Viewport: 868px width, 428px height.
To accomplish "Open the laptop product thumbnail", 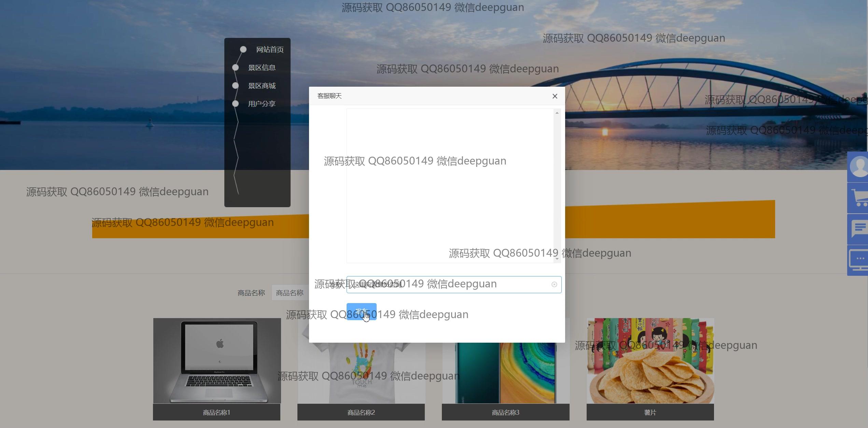I will [217, 360].
